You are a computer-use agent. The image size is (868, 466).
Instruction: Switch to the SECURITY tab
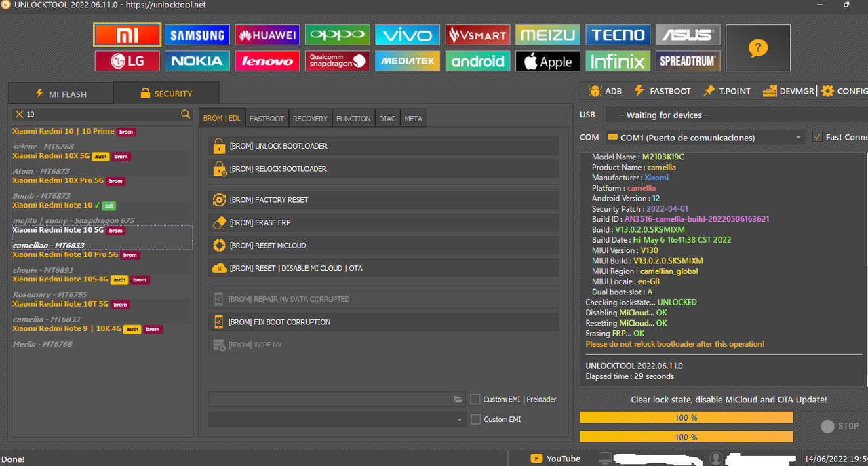click(x=166, y=94)
